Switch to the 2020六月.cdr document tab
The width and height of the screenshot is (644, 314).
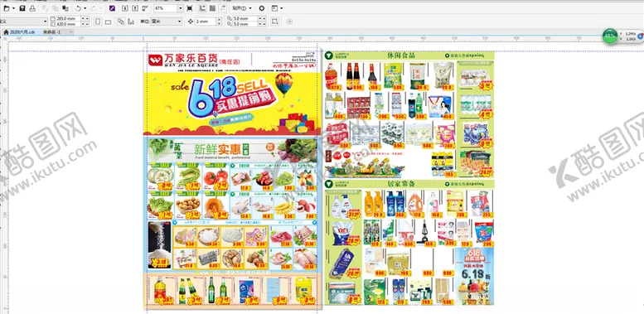[x=22, y=32]
